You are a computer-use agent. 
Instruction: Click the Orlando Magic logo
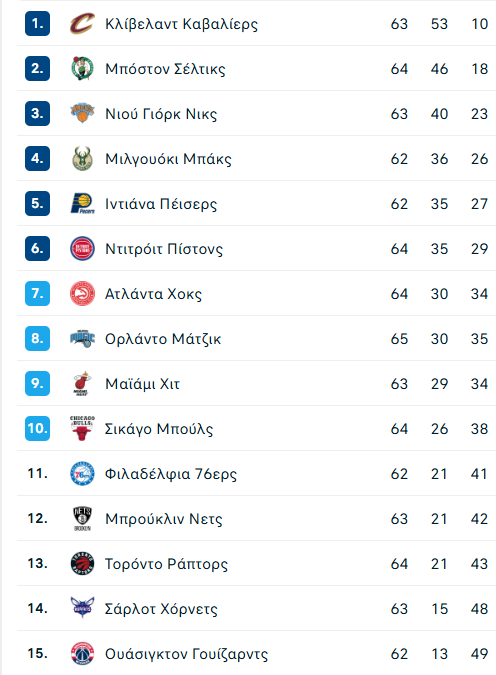[x=82, y=339]
